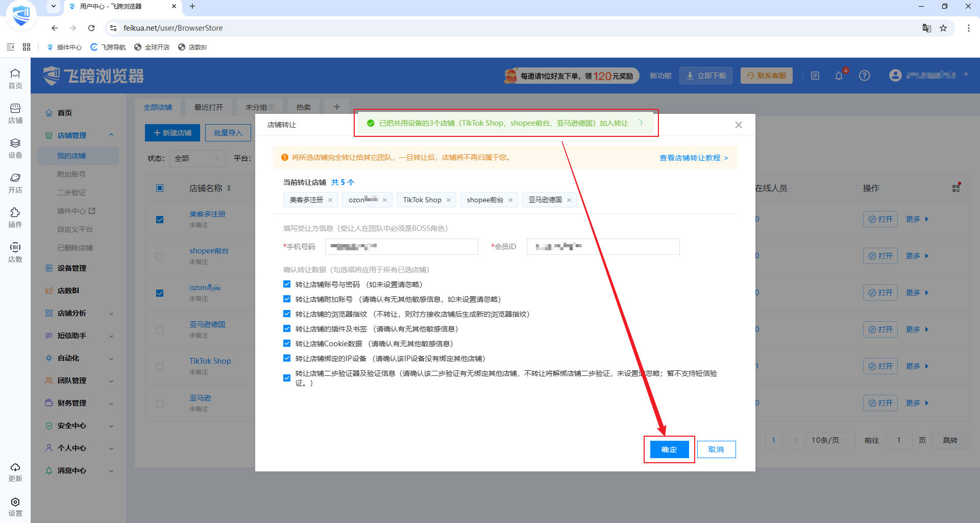Screen dimensions: 980x523
Task: Cancel the transfer with 取消 button
Action: (x=716, y=449)
